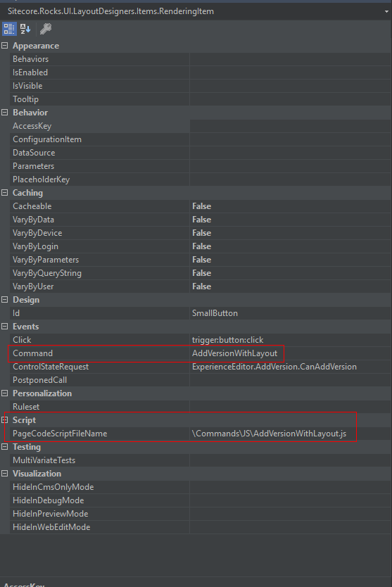
Task: Collapse the Visualization category
Action: pyautogui.click(x=4, y=474)
